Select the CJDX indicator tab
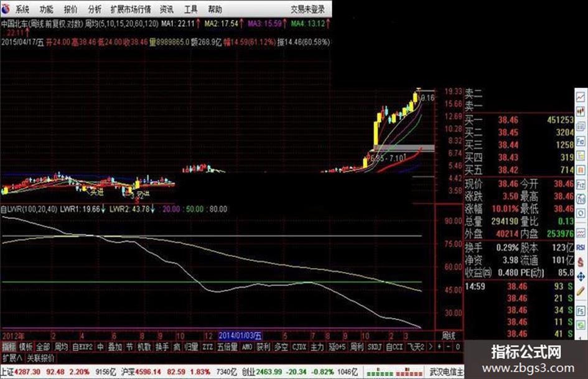Viewport: 588px width, 379px height. (299, 347)
